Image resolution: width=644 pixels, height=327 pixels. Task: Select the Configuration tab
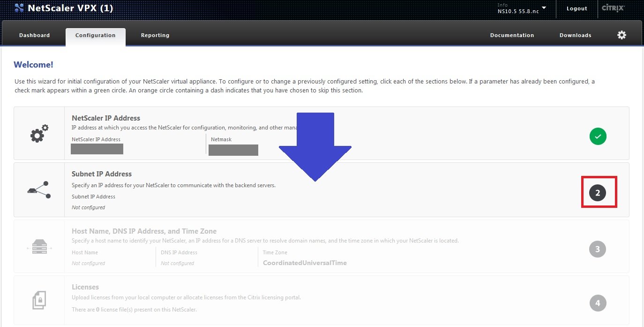tap(95, 35)
